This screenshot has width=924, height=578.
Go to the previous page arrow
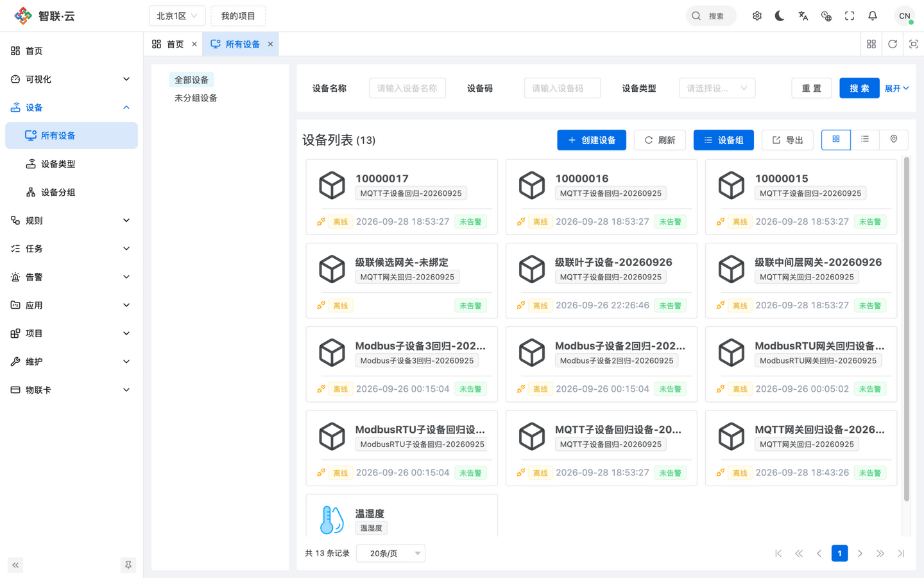coord(819,554)
